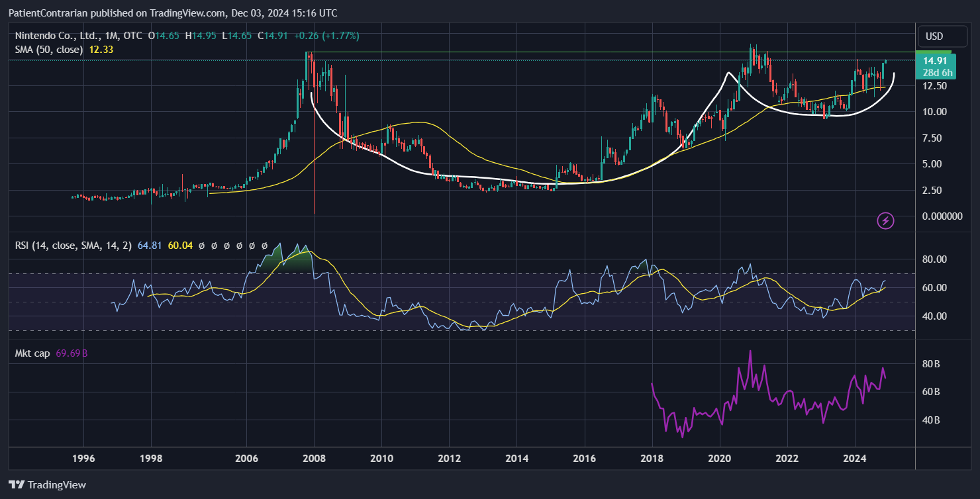Click the RSI value 64.81
The width and height of the screenshot is (980, 499).
[x=150, y=246]
